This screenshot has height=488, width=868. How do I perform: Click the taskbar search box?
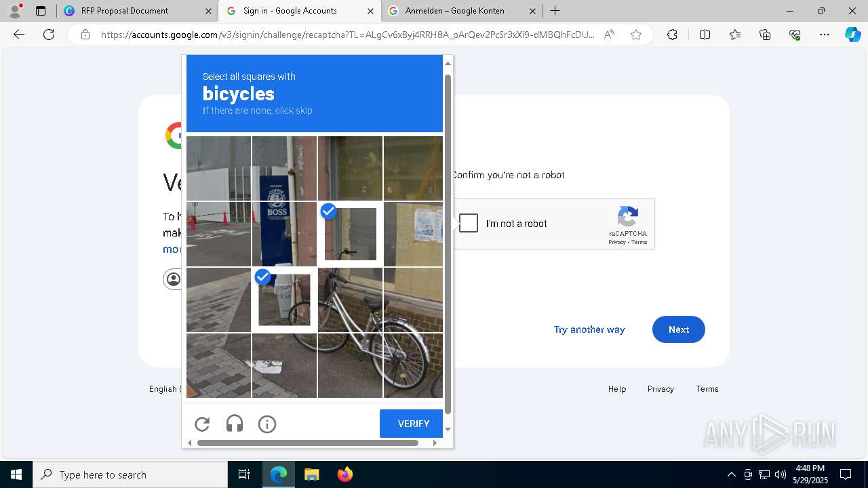coord(130,474)
